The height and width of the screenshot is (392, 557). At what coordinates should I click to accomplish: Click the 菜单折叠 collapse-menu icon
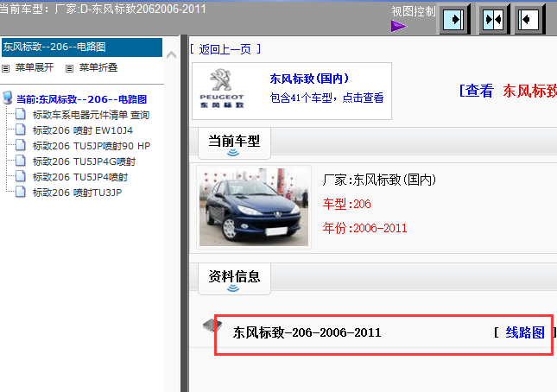coord(70,68)
